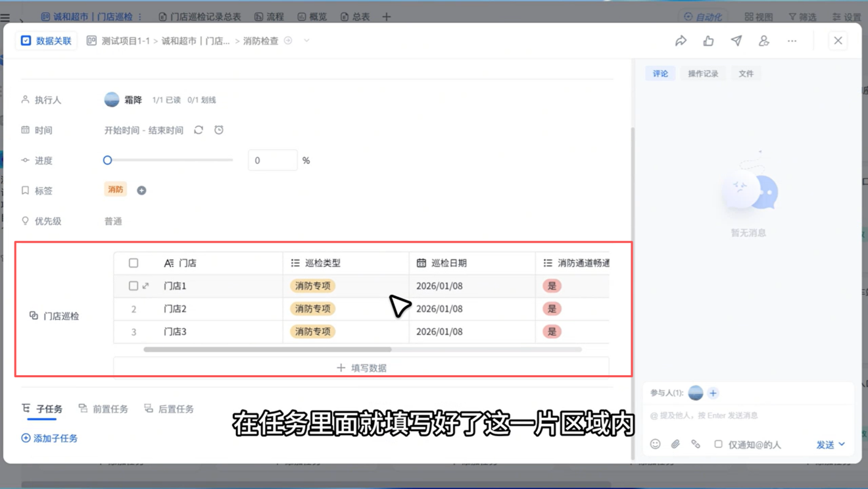Select the 前置任务 tab
This screenshot has height=489, width=868.
click(103, 409)
